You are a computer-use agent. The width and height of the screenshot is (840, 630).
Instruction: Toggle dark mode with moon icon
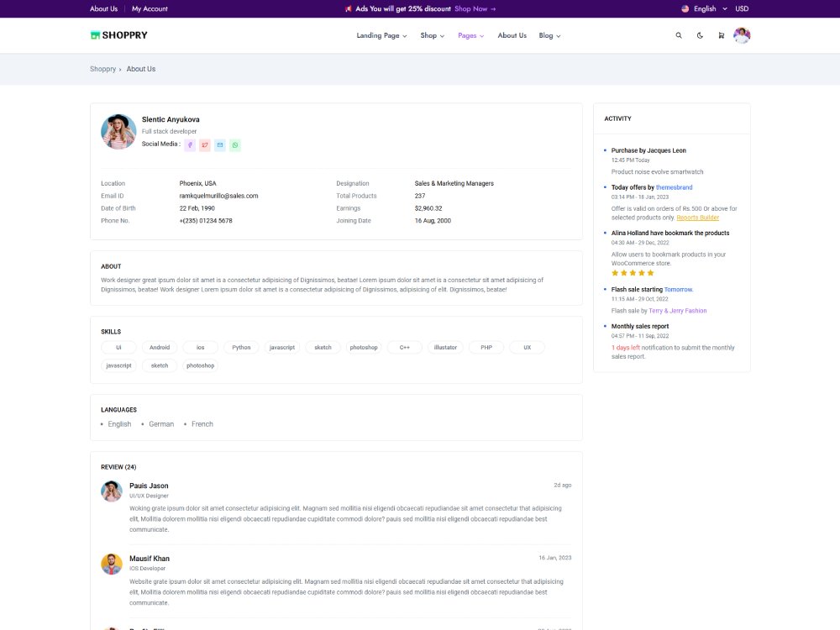[700, 35]
